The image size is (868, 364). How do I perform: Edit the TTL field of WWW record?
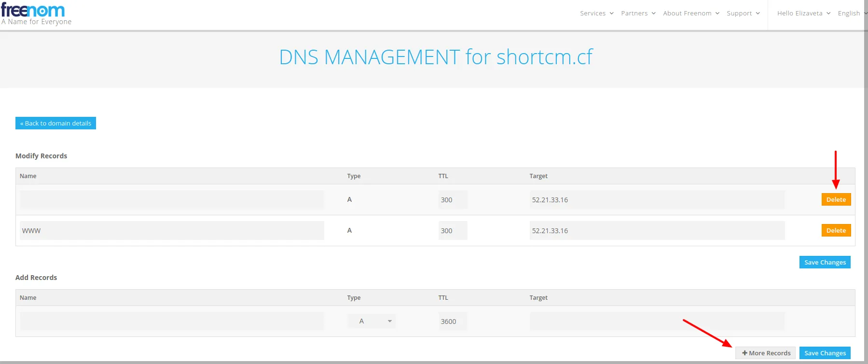(x=453, y=230)
